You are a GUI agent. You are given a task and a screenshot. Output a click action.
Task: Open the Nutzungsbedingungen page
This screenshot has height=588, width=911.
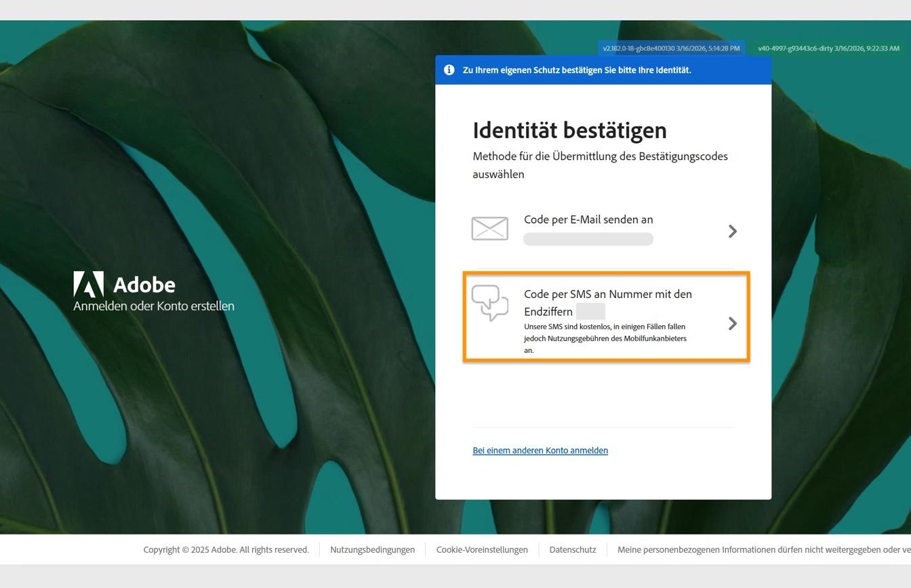(372, 549)
